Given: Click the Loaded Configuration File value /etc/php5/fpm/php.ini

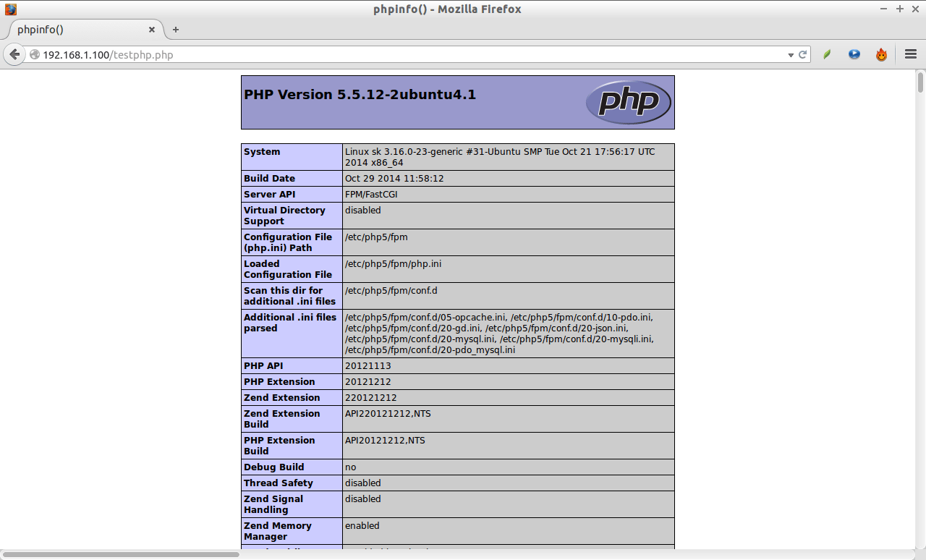Looking at the screenshot, I should 393,264.
